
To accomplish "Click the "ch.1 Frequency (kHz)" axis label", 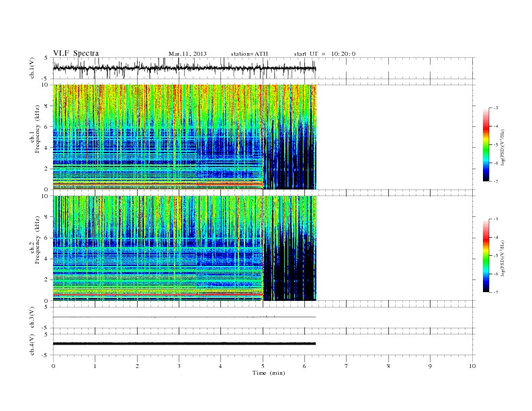I will [35, 129].
